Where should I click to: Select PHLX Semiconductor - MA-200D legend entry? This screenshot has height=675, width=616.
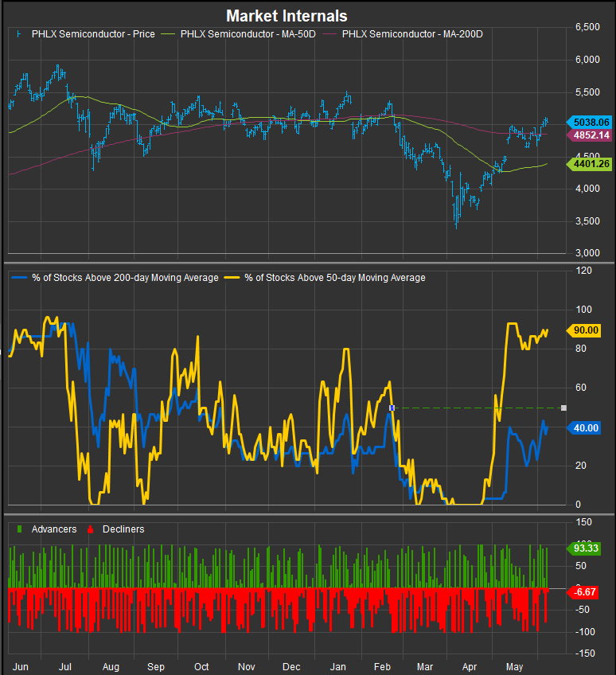412,34
